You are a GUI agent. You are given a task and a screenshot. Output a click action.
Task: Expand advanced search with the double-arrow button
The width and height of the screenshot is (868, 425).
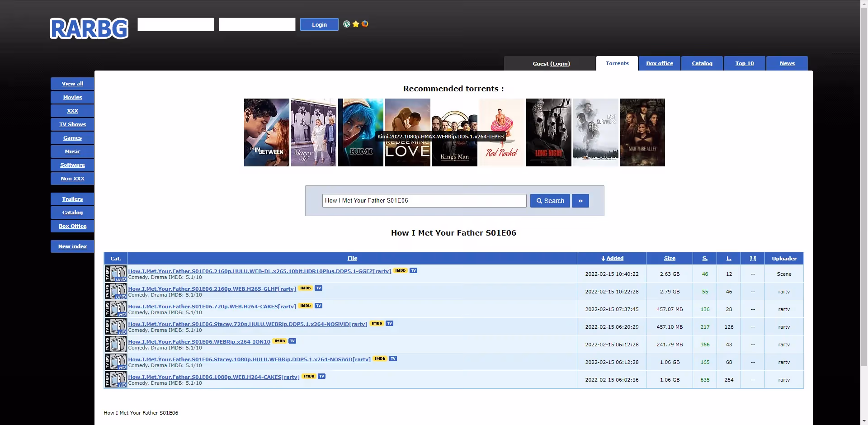[x=580, y=200]
